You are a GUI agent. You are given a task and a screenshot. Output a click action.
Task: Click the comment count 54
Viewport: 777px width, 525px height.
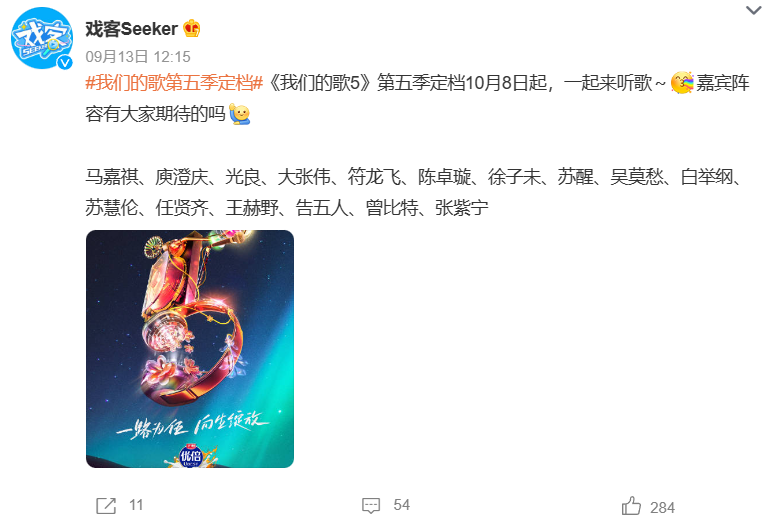401,505
